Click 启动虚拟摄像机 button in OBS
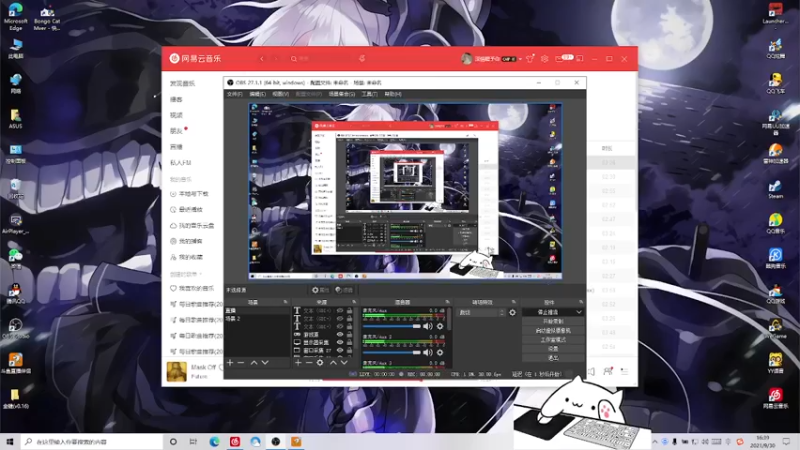This screenshot has height=450, width=800. click(553, 331)
